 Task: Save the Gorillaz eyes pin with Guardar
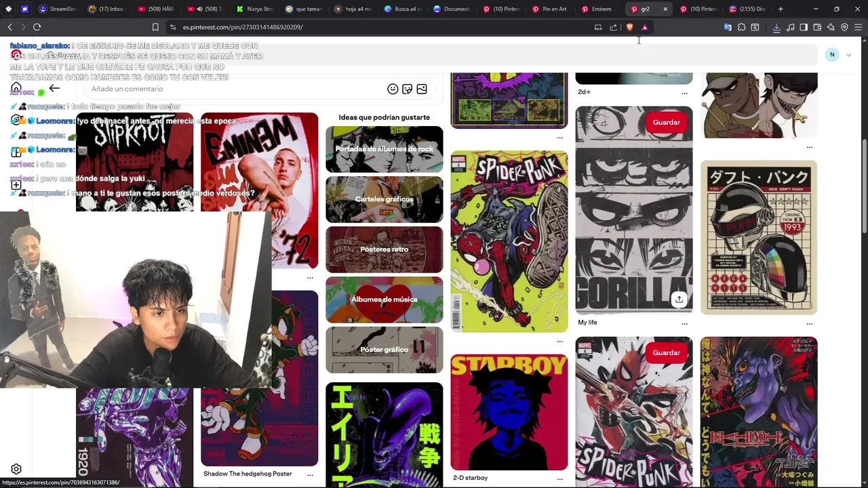[666, 122]
